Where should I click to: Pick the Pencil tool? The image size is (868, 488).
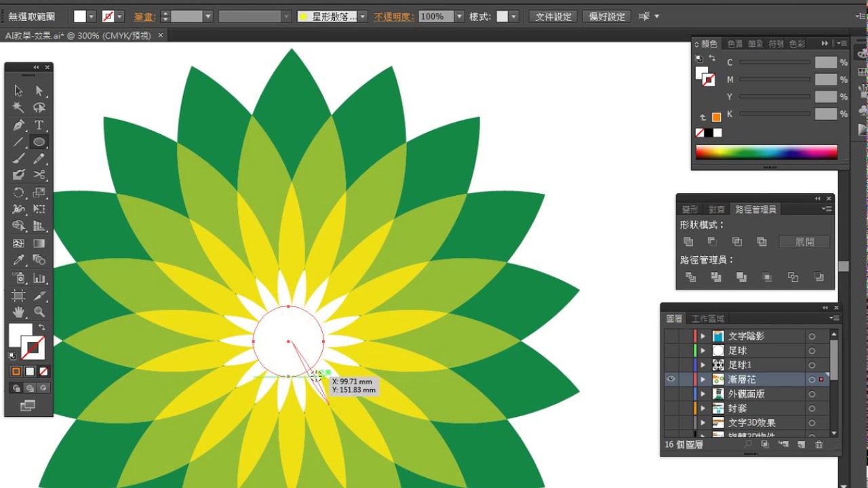pos(39,159)
